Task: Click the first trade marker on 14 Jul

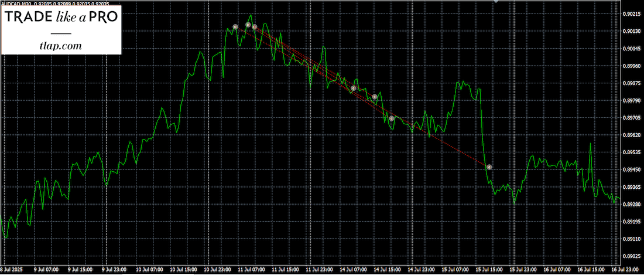Action: (354, 89)
